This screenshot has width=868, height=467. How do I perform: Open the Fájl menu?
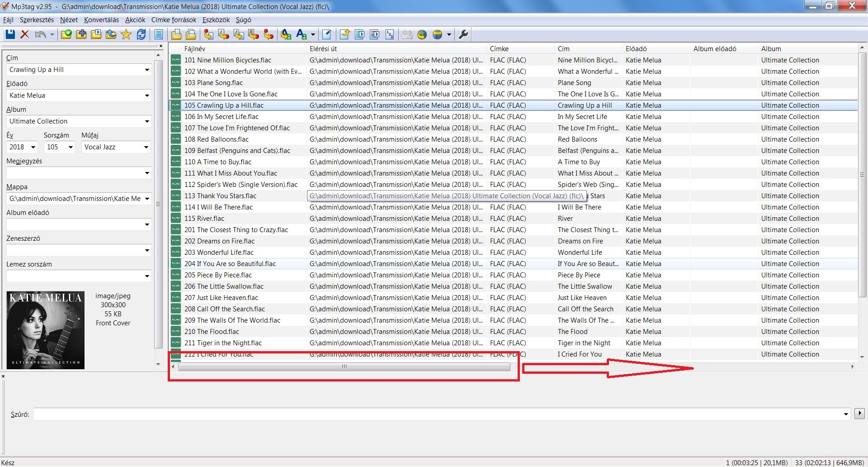tap(8, 20)
